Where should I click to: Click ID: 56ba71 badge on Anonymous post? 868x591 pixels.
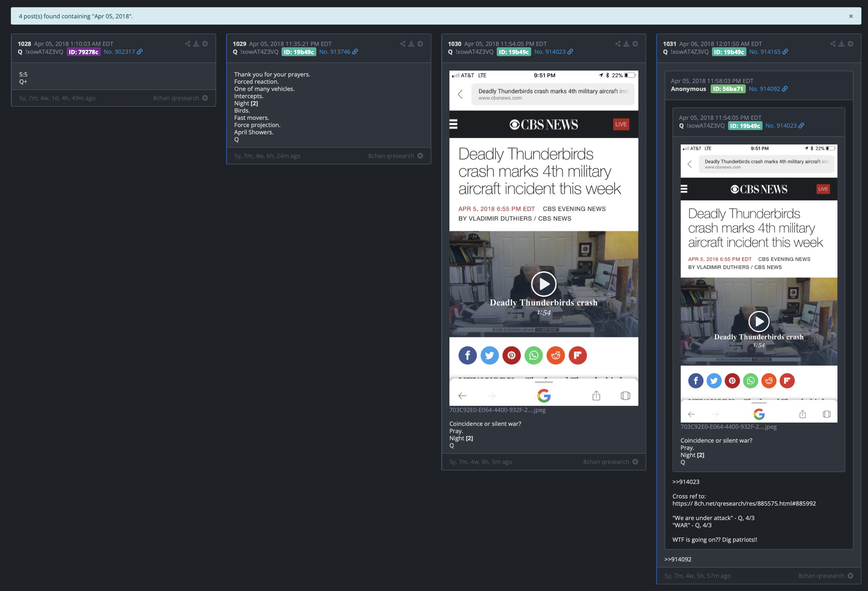coord(728,89)
